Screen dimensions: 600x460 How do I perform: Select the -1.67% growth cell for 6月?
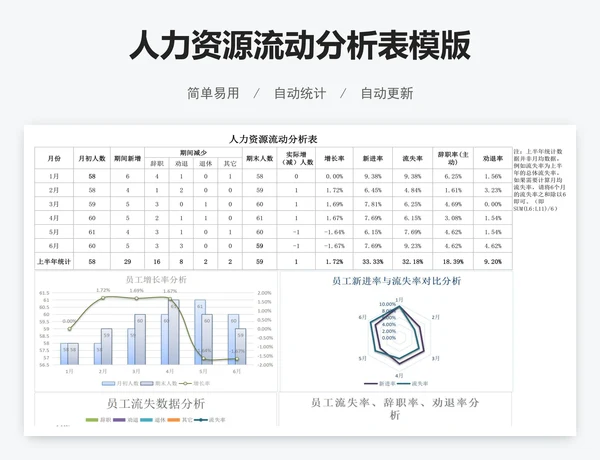334,246
